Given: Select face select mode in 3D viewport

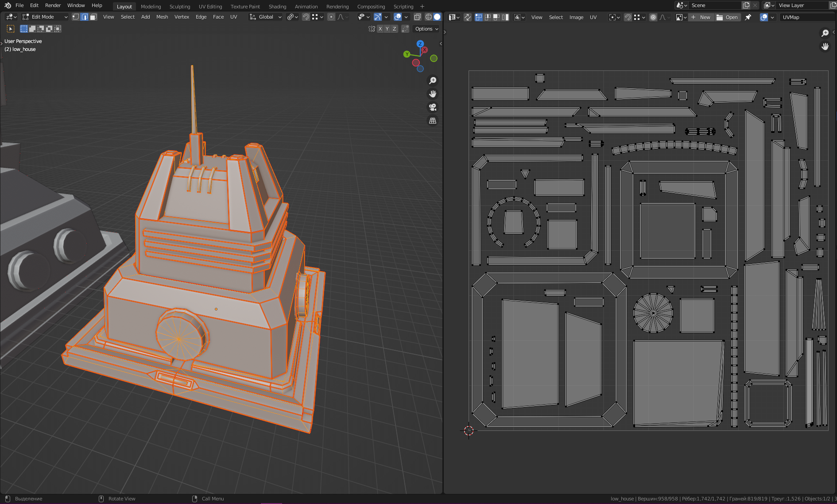Looking at the screenshot, I should [x=93, y=17].
